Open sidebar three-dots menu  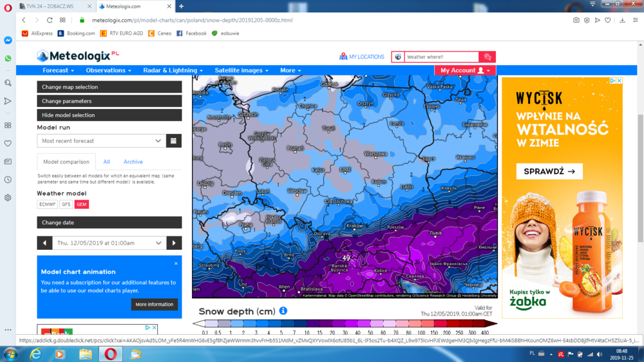8,330
